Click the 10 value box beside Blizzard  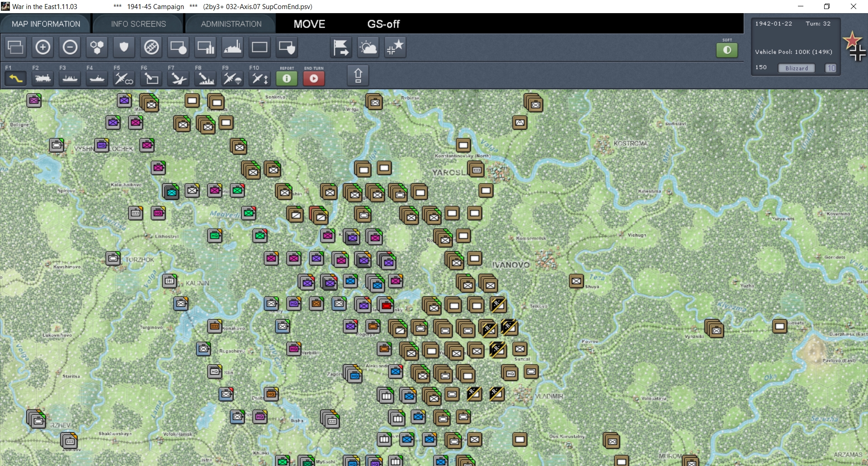tap(831, 68)
